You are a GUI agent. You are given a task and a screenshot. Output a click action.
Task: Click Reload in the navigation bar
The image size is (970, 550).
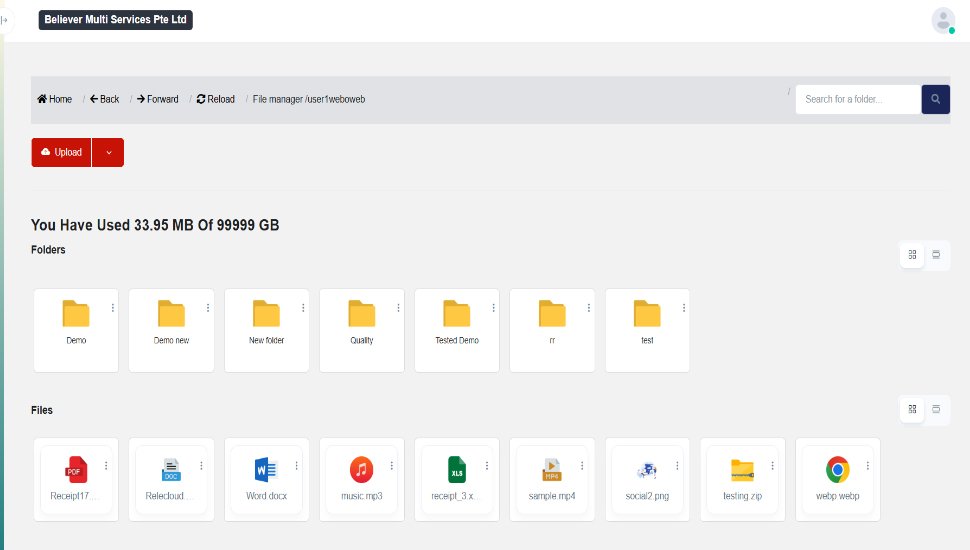click(216, 99)
